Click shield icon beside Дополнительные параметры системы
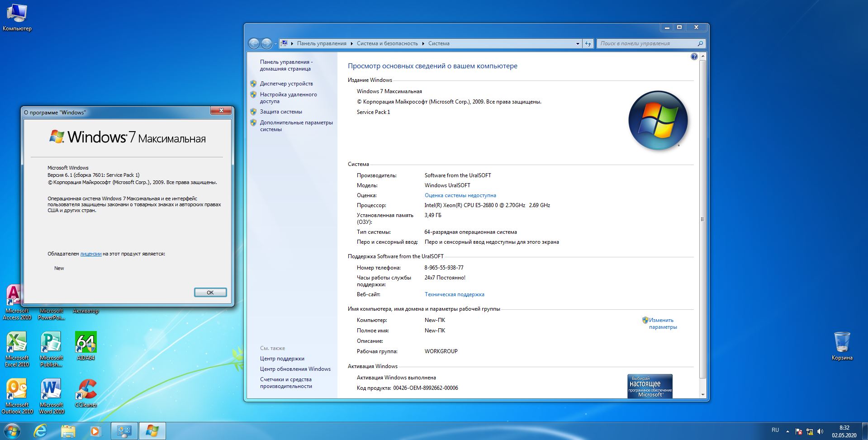 253,123
